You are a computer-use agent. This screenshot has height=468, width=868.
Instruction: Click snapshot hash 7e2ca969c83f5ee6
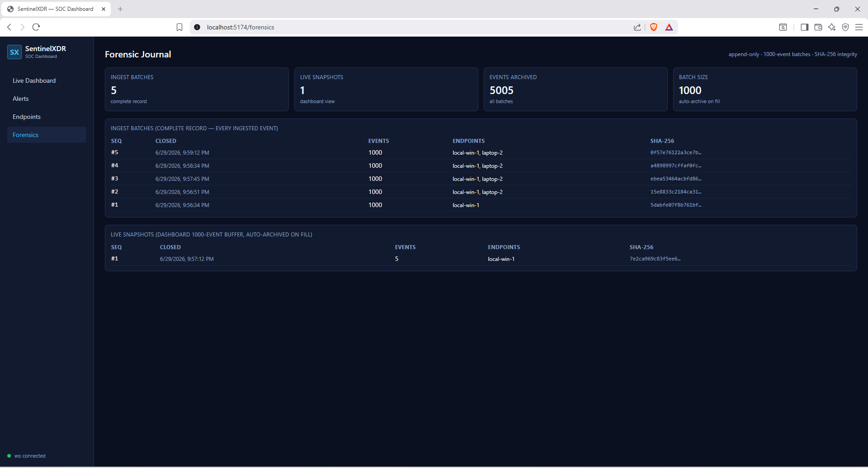pyautogui.click(x=655, y=259)
